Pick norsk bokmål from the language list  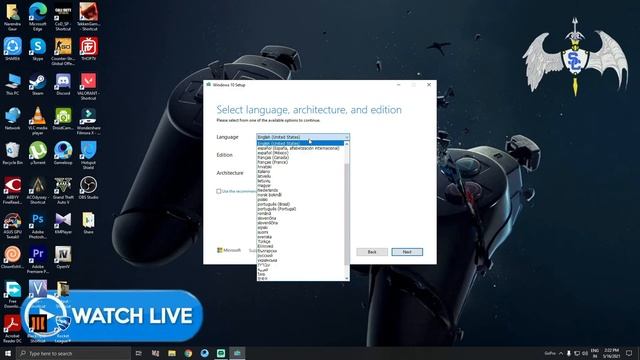click(x=269, y=195)
